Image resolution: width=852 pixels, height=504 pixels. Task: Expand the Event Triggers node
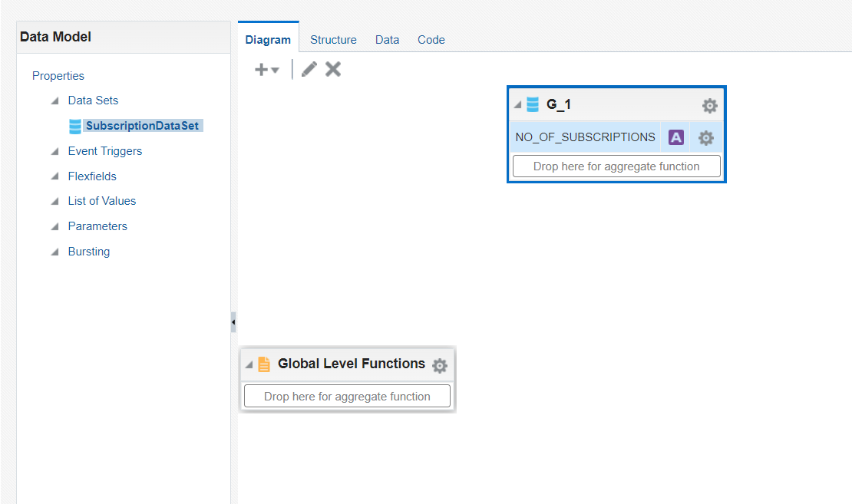coord(54,151)
